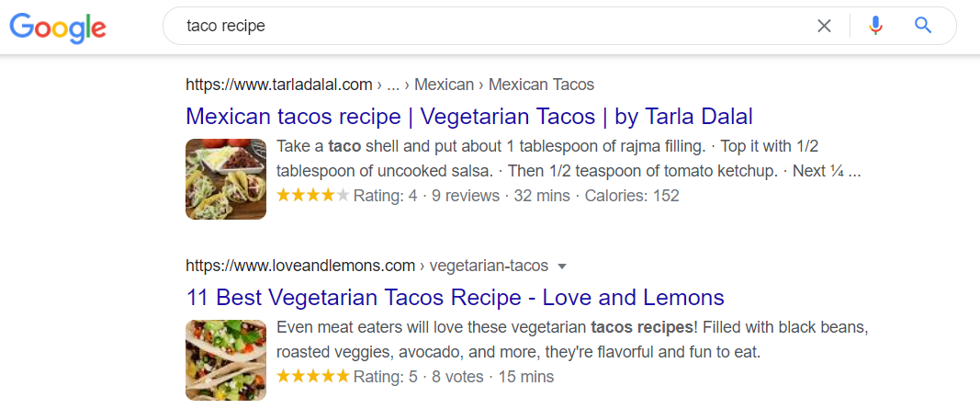This screenshot has width=980, height=420.
Task: Open 'Mexican tacos recipe | Vegetarian Tacos' result
Action: coord(468,117)
